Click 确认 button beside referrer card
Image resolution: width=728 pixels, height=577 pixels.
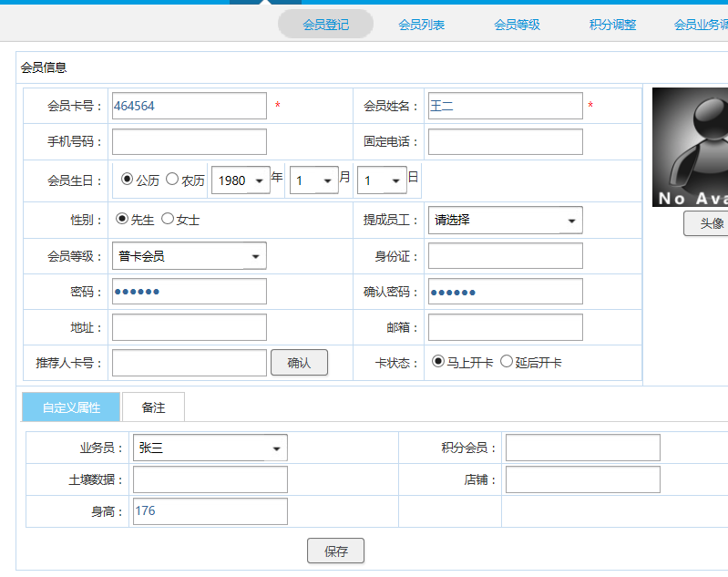coord(299,363)
